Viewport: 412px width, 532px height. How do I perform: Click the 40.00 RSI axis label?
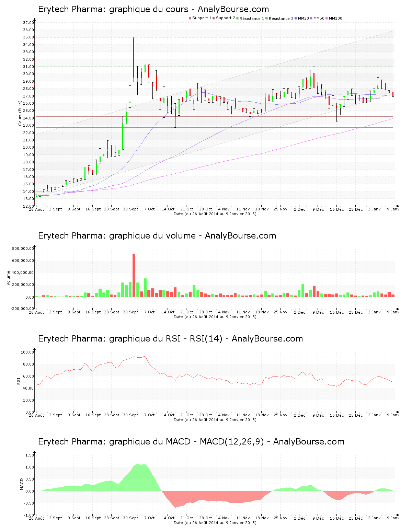(28, 388)
